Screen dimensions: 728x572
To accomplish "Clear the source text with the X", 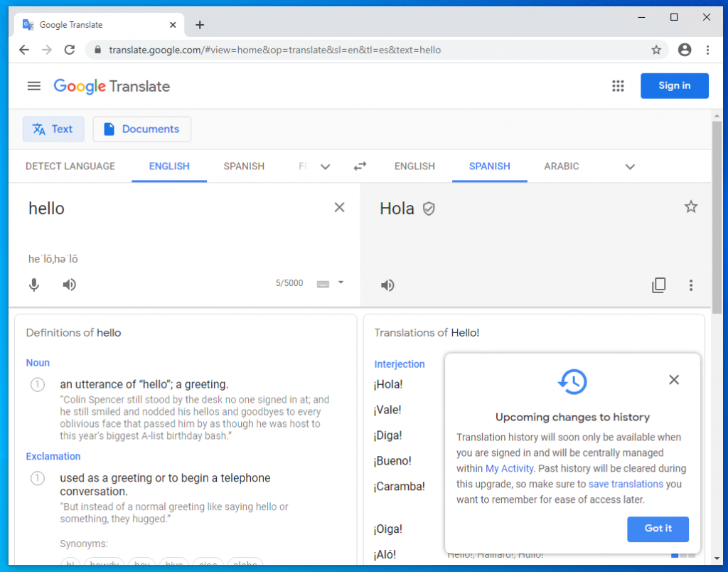I will [339, 207].
